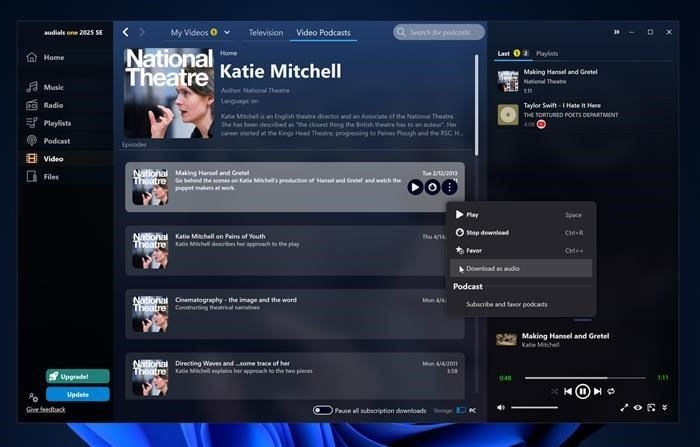Choose Play in the context menu
This screenshot has width=700, height=447.
click(521, 215)
